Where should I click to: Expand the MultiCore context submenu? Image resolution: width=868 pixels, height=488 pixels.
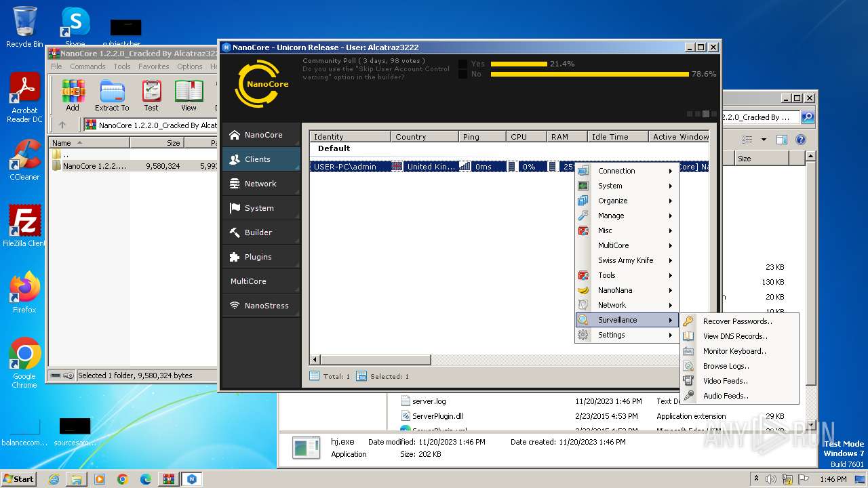(x=627, y=245)
